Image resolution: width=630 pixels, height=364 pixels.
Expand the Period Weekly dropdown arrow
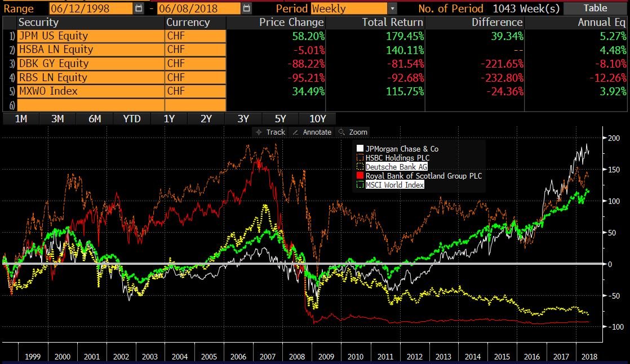point(393,8)
